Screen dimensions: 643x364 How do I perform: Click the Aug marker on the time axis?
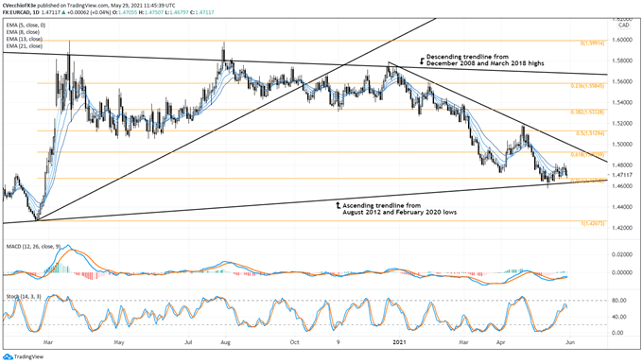225,342
